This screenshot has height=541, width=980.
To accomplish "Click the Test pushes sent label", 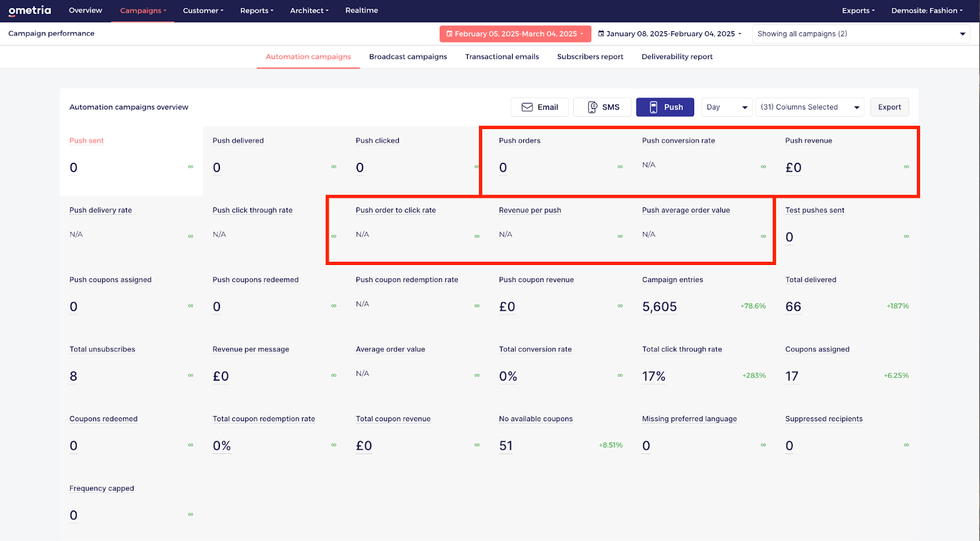I will coord(815,210).
